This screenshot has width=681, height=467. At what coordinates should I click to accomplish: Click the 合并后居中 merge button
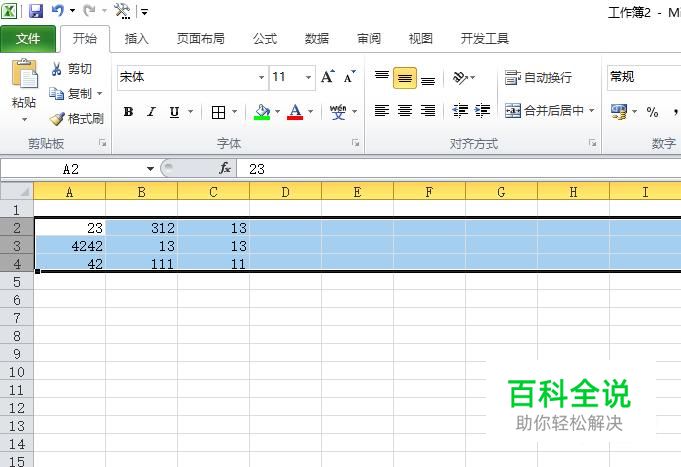[544, 111]
